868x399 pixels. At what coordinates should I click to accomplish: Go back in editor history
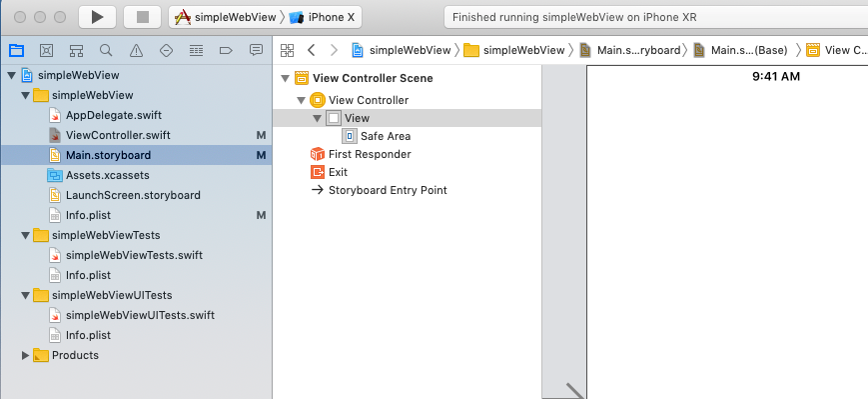tap(311, 50)
